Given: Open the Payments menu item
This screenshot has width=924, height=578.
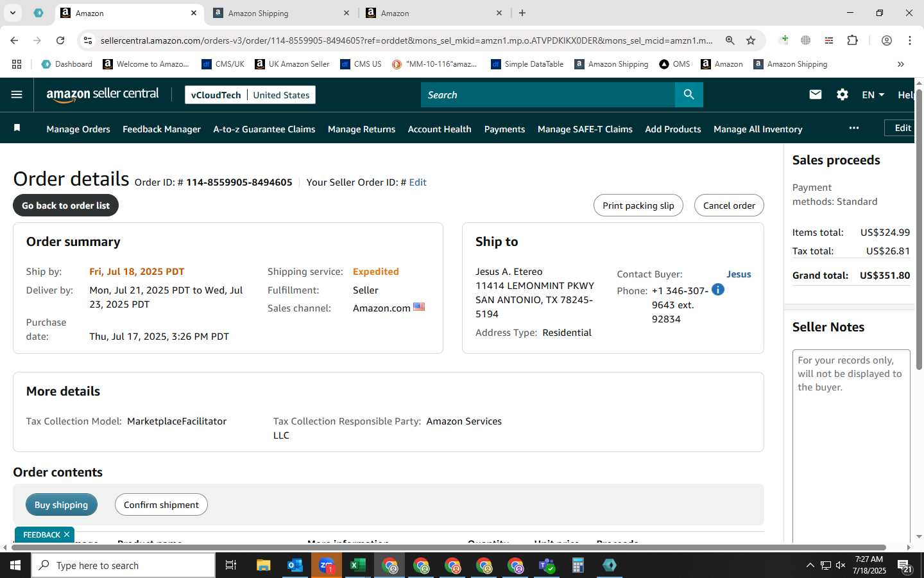Looking at the screenshot, I should point(504,129).
